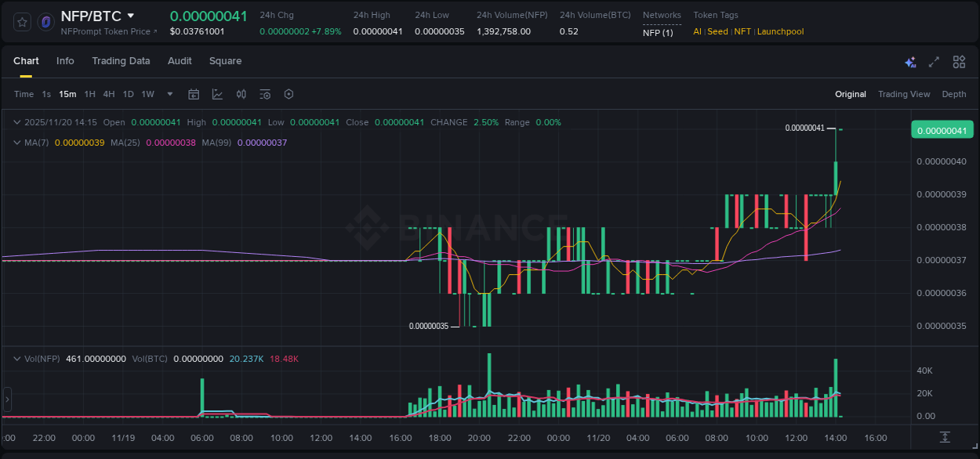The width and height of the screenshot is (980, 459).
Task: Expand the extra timeframes dropdown arrow
Action: [169, 94]
